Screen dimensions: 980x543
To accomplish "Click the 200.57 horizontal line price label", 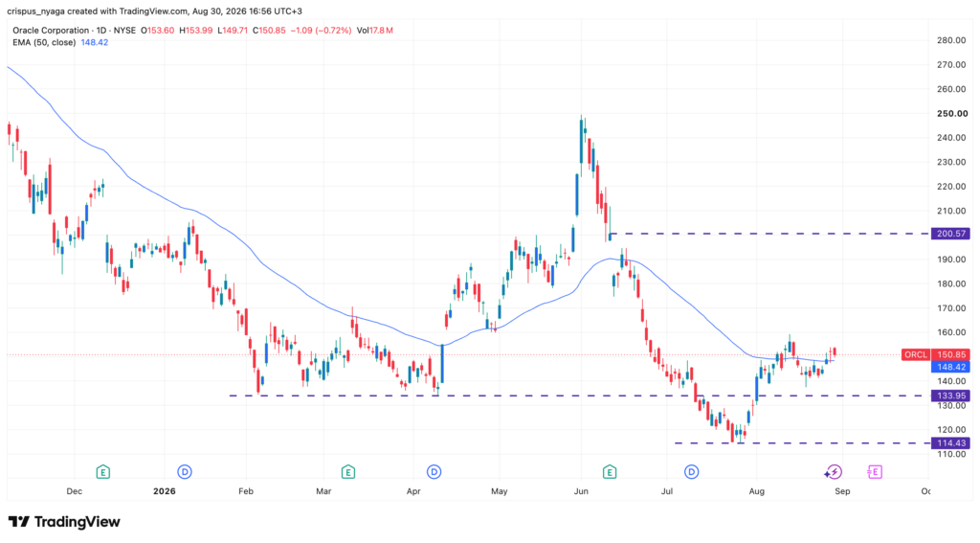I will click(x=950, y=234).
